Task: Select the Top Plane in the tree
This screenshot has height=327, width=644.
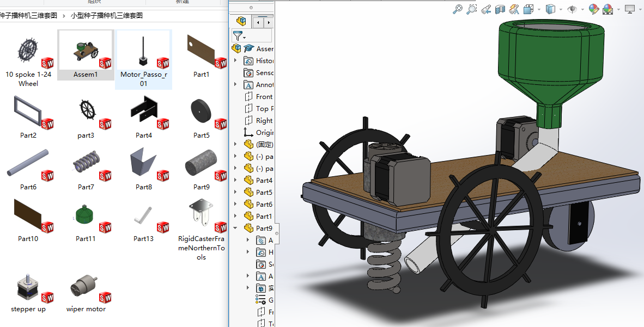Action: coord(259,108)
